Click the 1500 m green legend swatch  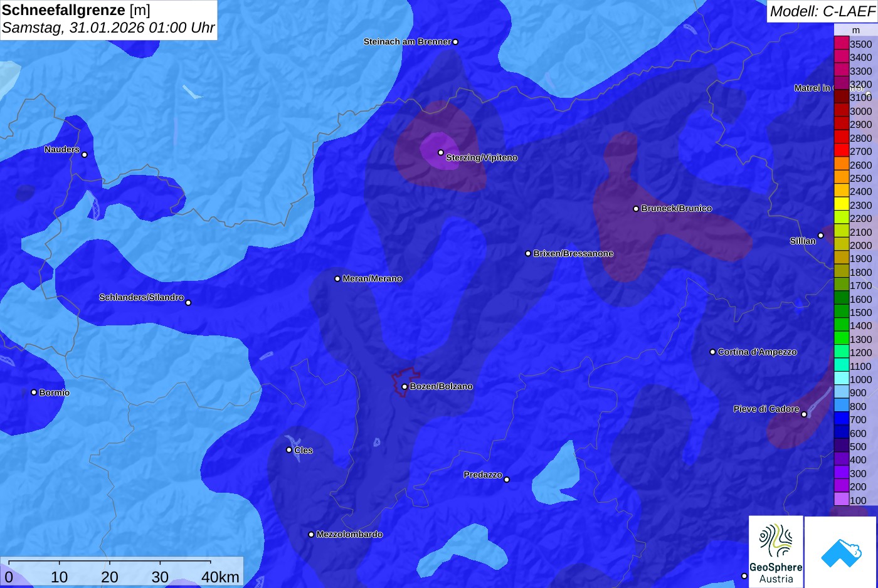[x=841, y=312]
